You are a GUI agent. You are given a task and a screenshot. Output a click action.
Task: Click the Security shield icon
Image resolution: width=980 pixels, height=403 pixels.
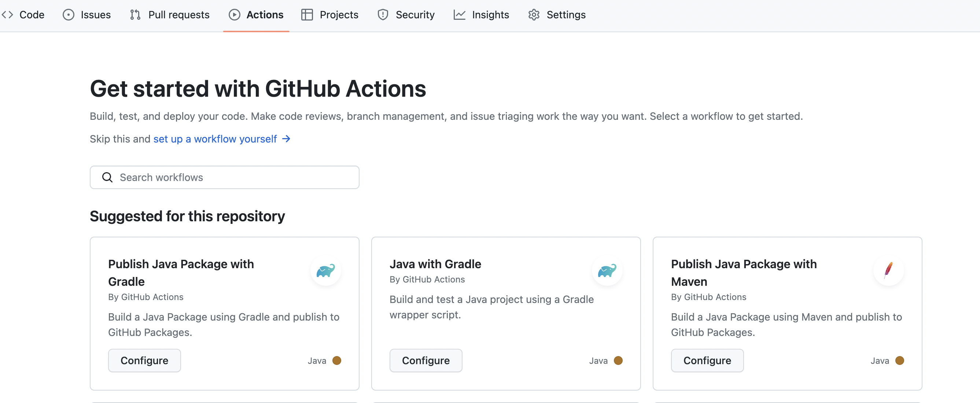click(x=383, y=15)
